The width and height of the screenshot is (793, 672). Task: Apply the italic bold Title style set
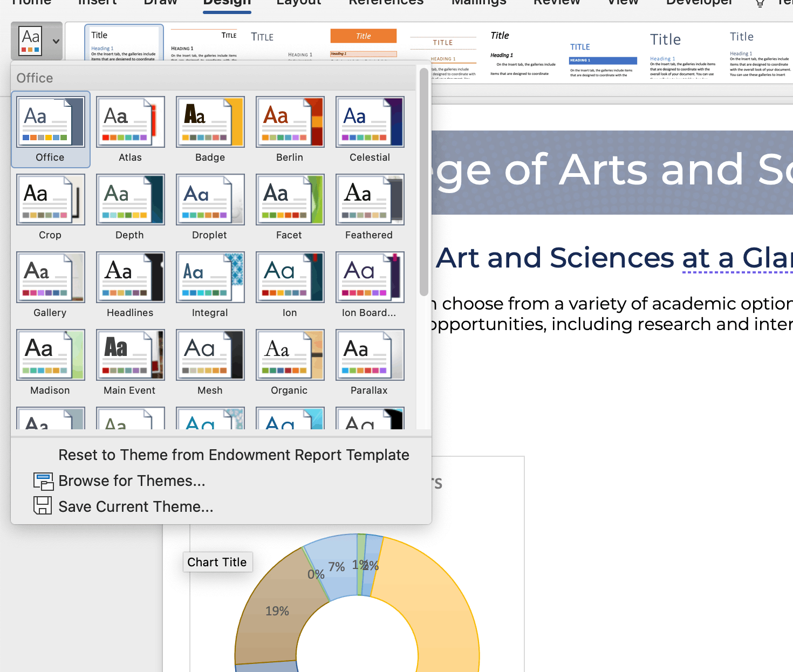pos(523,54)
